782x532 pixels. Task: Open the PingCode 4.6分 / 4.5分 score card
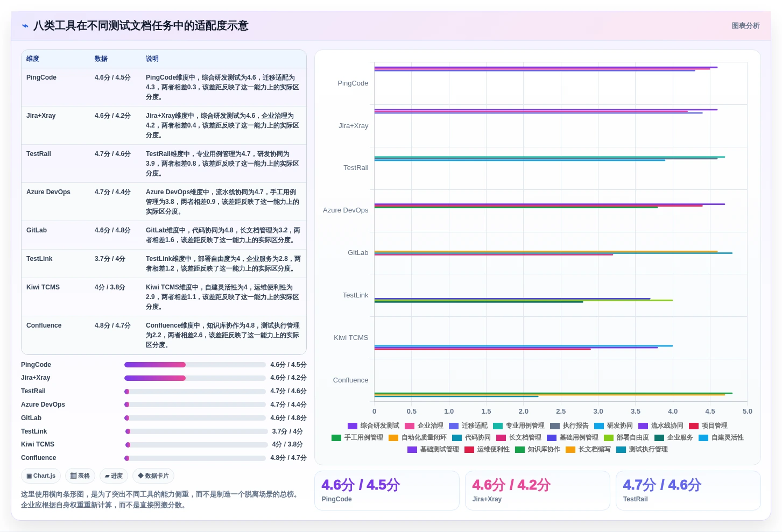tap(386, 491)
